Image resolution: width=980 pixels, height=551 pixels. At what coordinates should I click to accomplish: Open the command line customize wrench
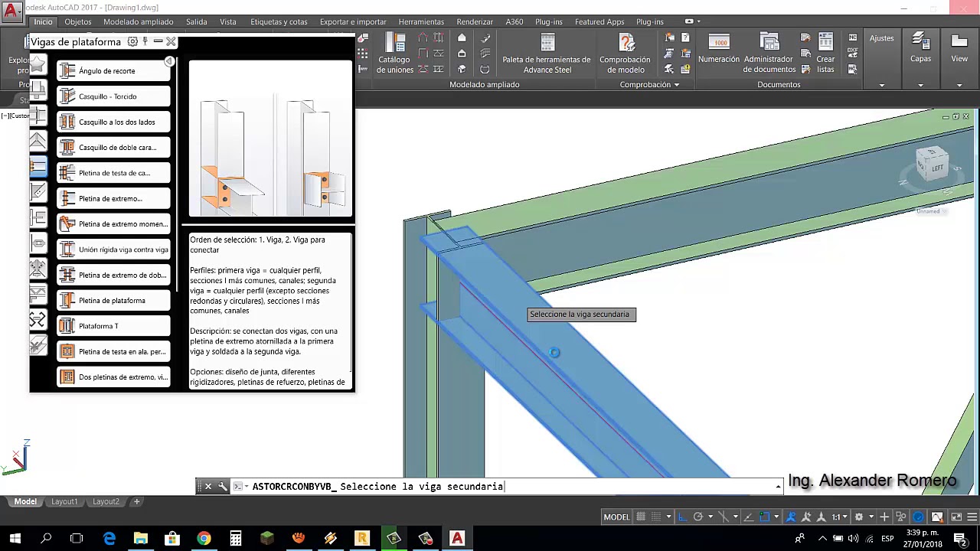tap(223, 487)
